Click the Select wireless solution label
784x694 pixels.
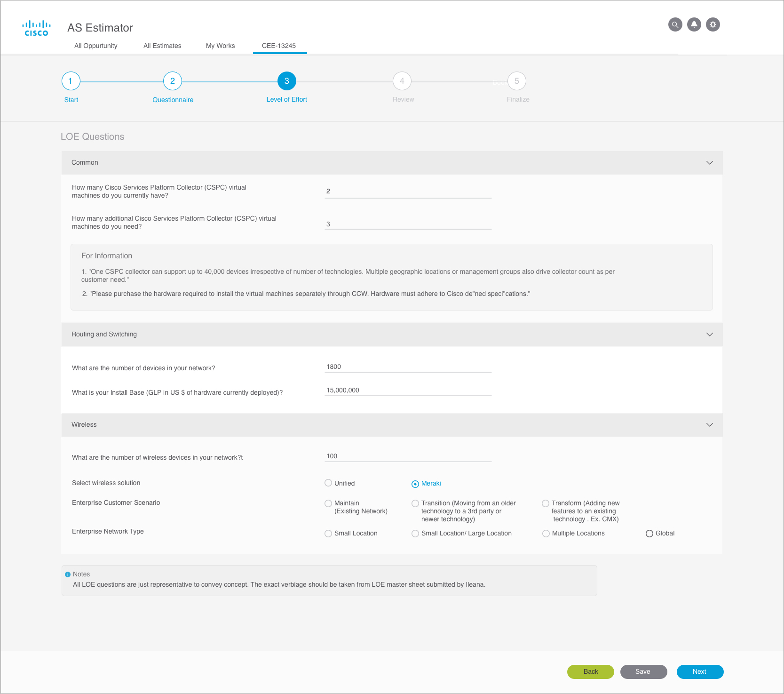click(106, 483)
